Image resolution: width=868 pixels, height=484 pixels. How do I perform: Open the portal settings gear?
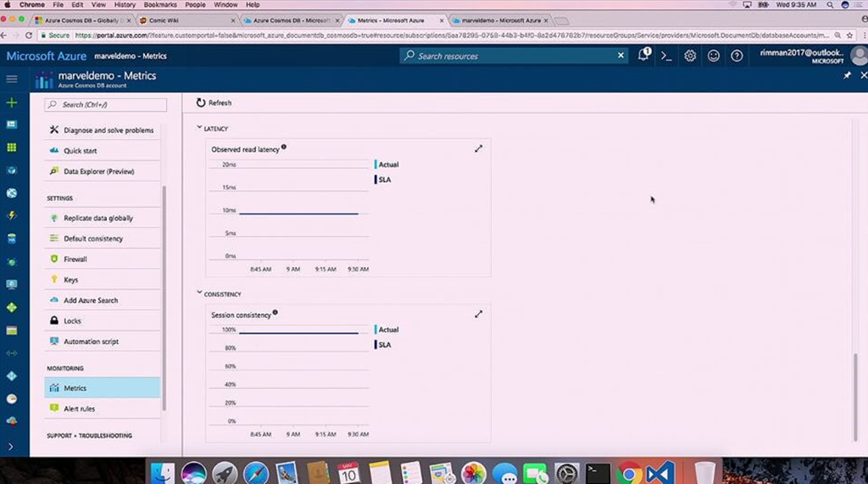tap(690, 56)
